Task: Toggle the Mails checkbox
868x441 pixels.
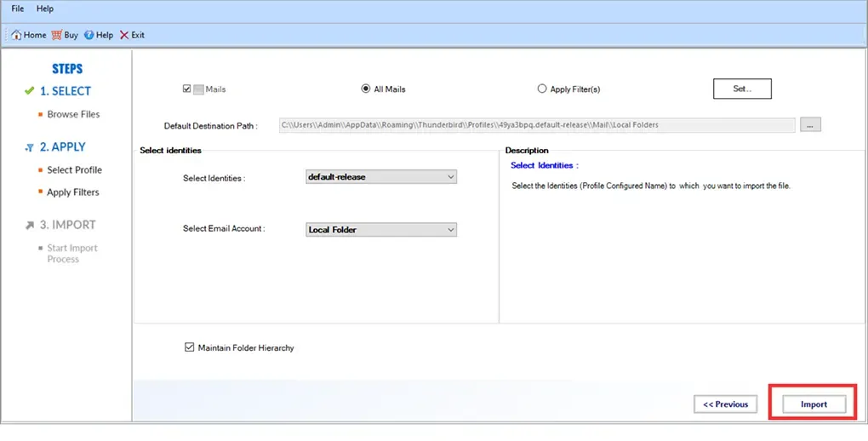Action: pos(186,89)
